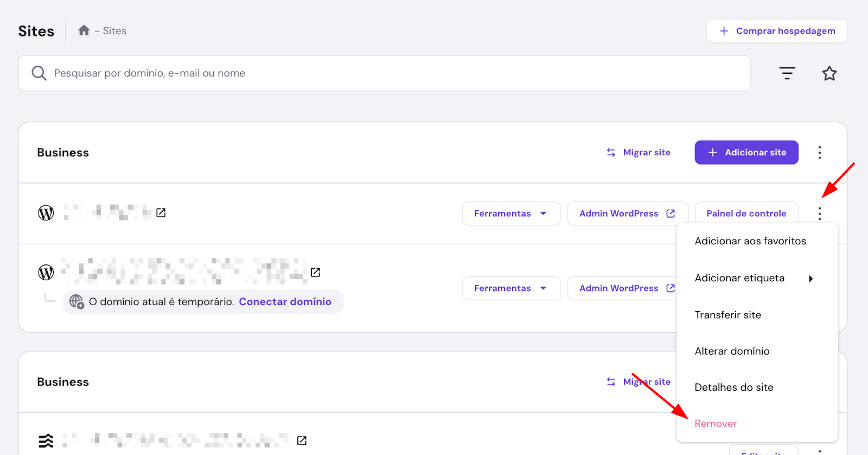Choose Transferir site from menu
The height and width of the screenshot is (455, 868).
click(727, 315)
